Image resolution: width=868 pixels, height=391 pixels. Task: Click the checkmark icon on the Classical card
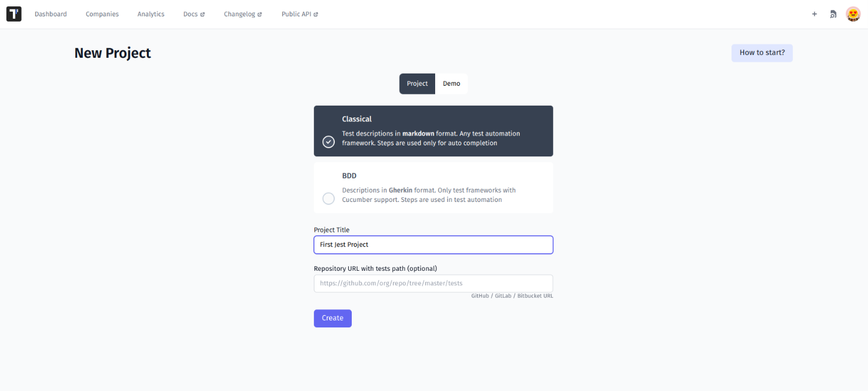coord(328,141)
